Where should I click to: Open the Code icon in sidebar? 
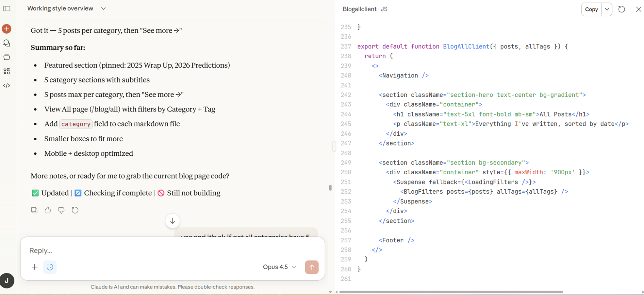(7, 86)
